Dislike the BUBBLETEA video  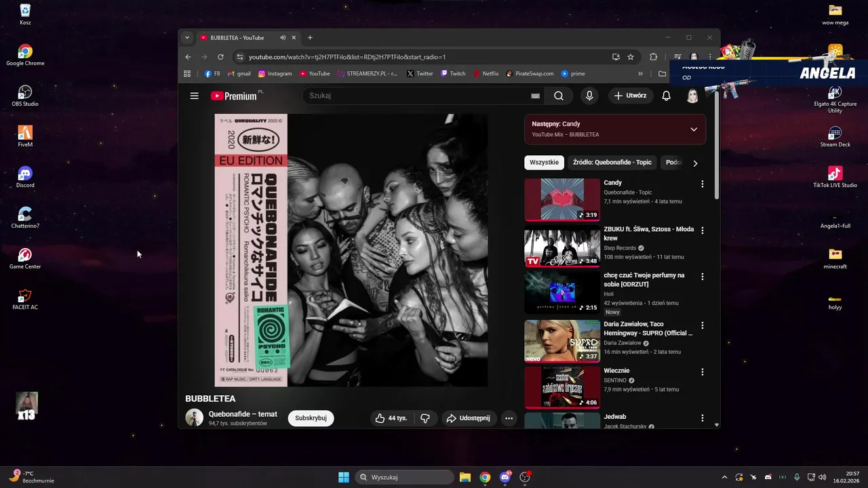click(425, 418)
